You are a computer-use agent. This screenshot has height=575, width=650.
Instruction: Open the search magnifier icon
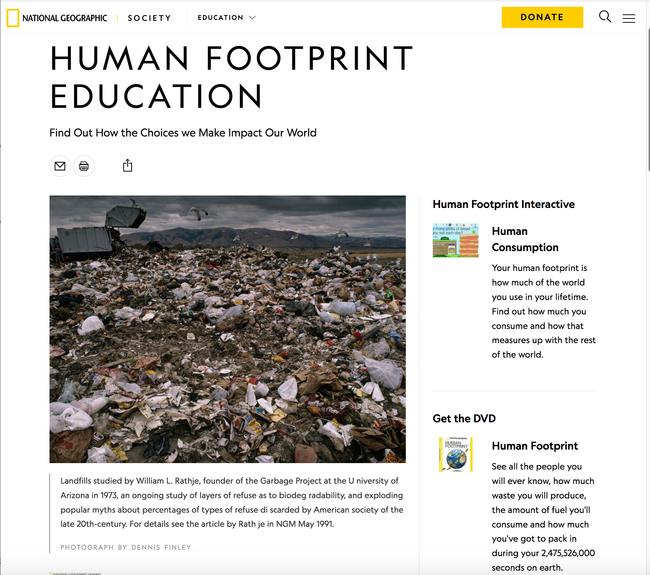605,17
